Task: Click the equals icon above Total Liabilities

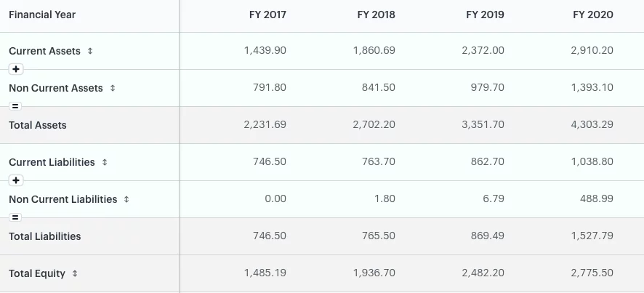Action: [x=15, y=217]
